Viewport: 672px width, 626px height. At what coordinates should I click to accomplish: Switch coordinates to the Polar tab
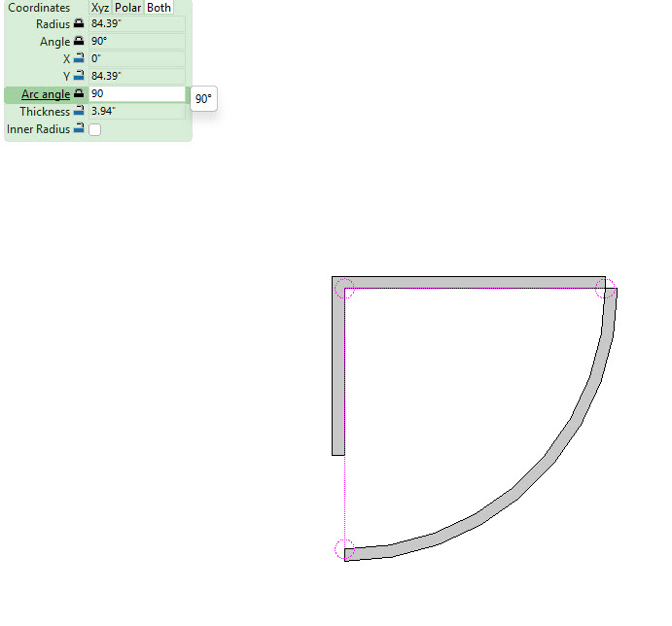tap(127, 7)
